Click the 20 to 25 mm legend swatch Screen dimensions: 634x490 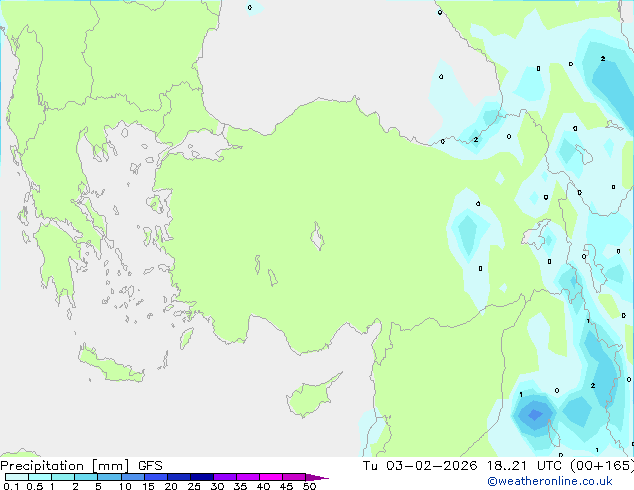pos(178,477)
